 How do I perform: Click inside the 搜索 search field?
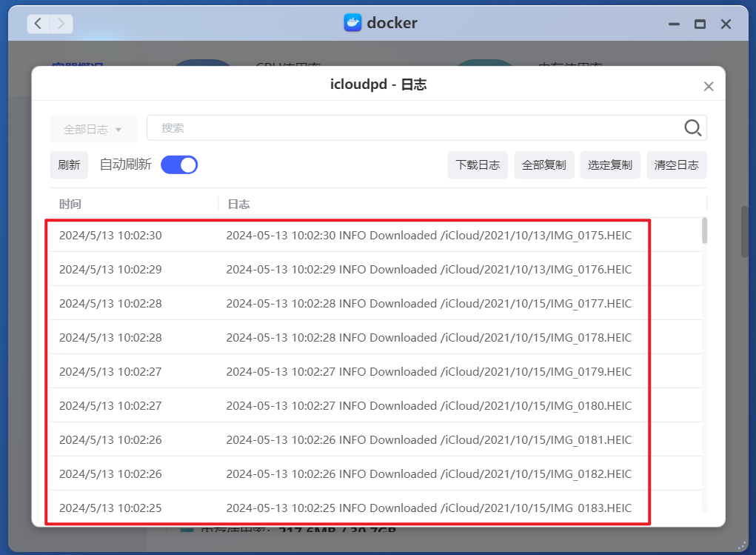(x=370, y=127)
